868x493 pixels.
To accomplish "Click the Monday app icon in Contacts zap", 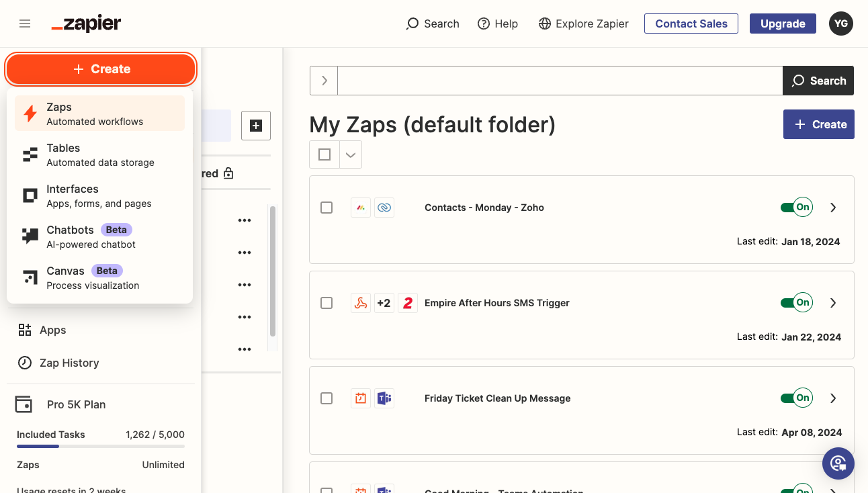I will [361, 208].
